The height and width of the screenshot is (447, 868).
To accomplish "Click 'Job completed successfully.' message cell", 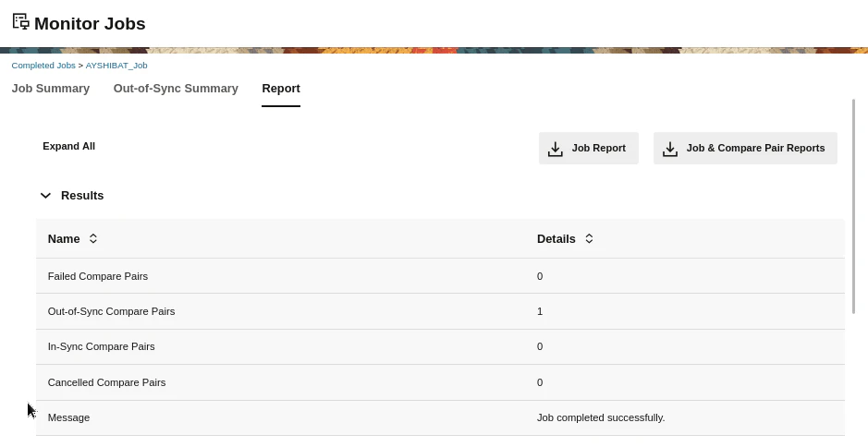I will (x=601, y=417).
